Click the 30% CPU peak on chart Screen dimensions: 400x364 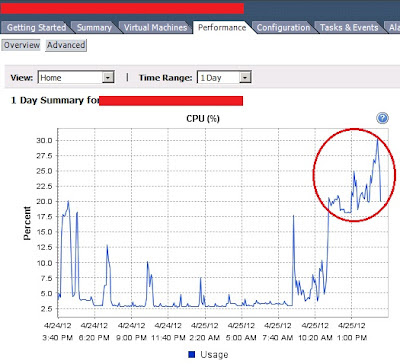coord(377,140)
